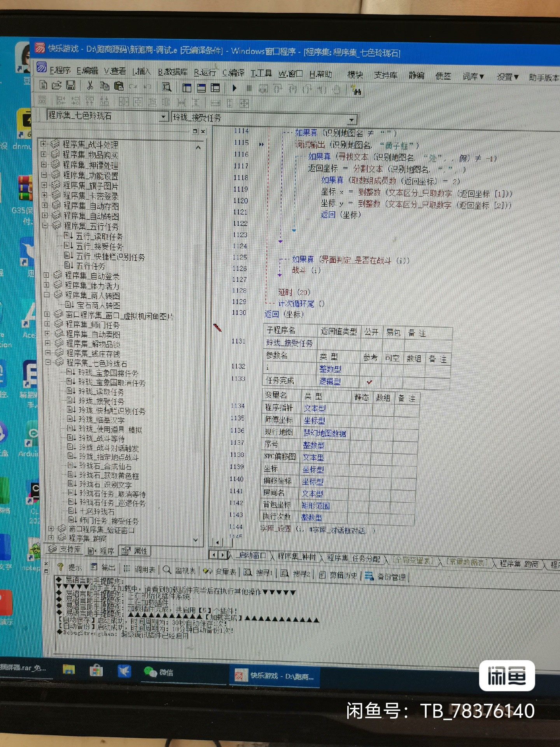Click the 快乐游戏 taskbar button
The width and height of the screenshot is (560, 747).
(274, 676)
